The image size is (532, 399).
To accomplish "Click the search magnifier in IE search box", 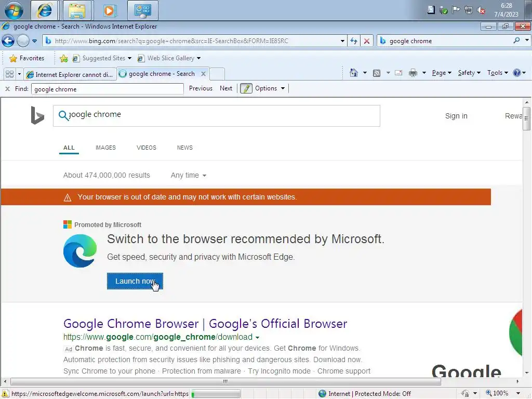I will click(516, 41).
